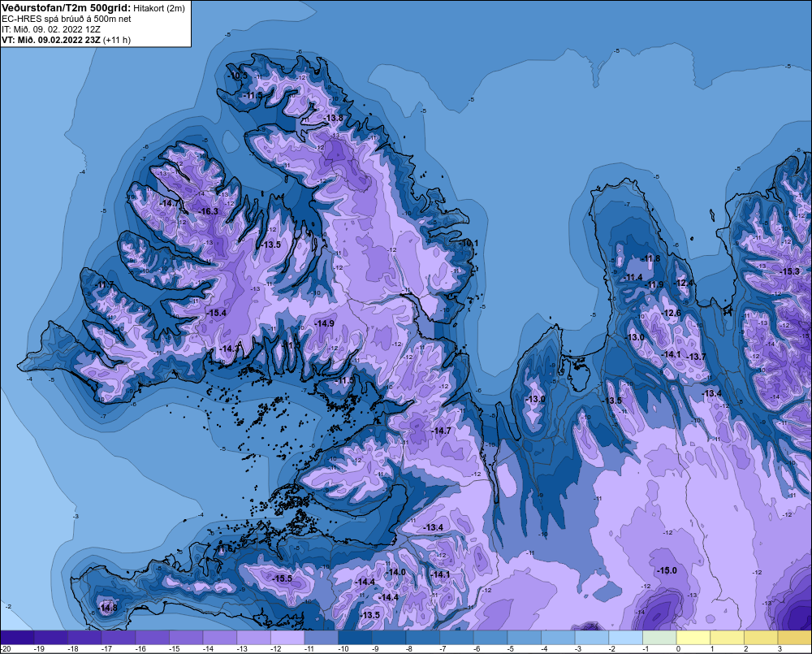Click the -11.8 temperature label

pos(651,258)
